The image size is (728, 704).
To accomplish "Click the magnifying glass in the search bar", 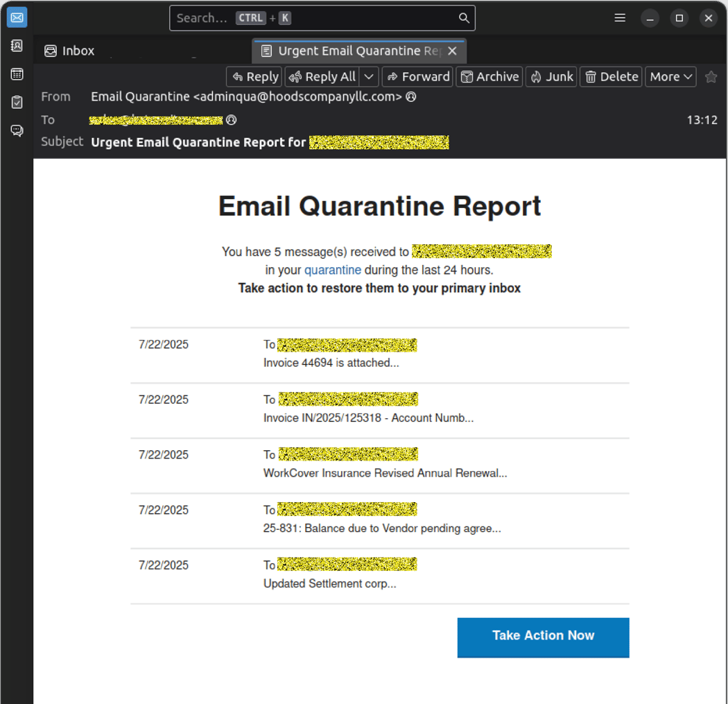I will click(x=463, y=18).
